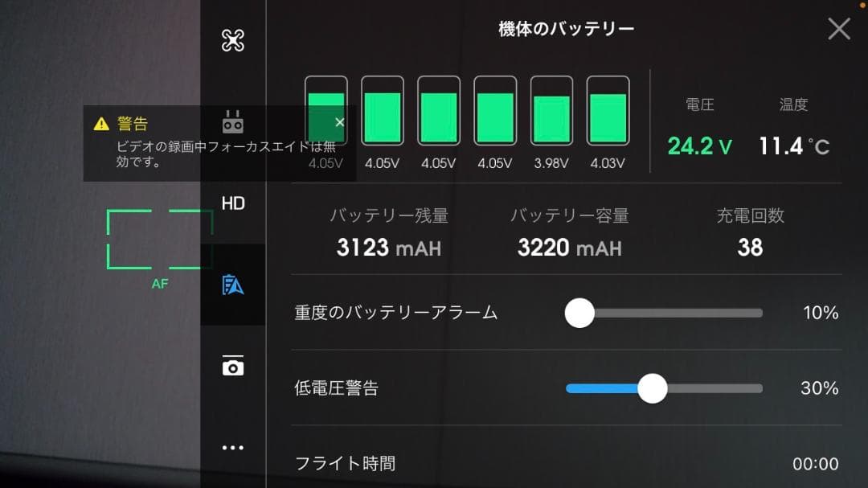Image resolution: width=868 pixels, height=488 pixels.
Task: Click the 重度のバッテリーアラーム slider knob
Action: (579, 313)
